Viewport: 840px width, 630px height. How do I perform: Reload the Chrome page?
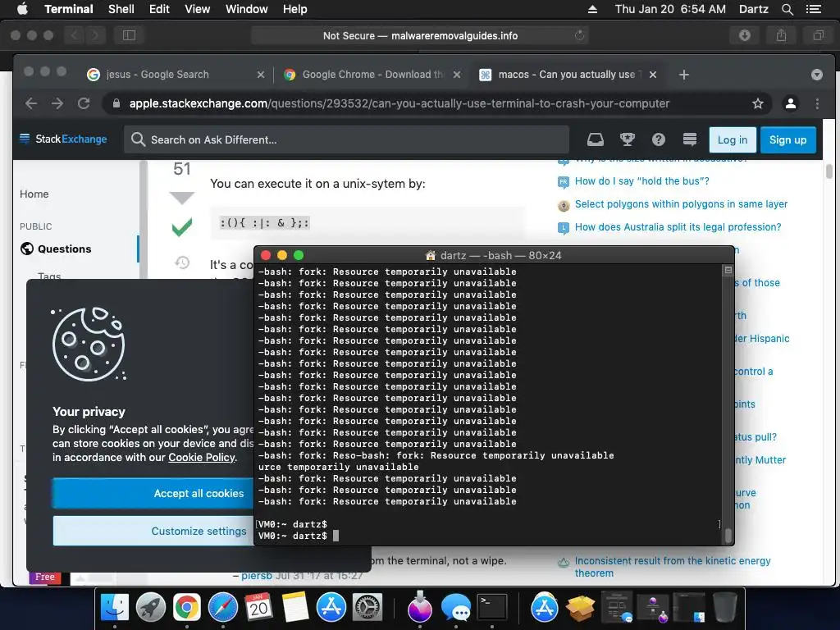point(84,103)
